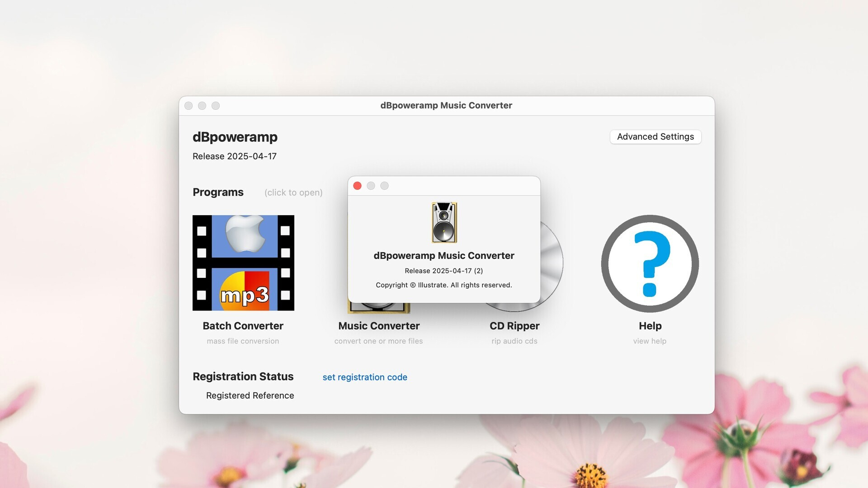868x488 pixels.
Task: Click the Registered Reference status text
Action: 250,395
